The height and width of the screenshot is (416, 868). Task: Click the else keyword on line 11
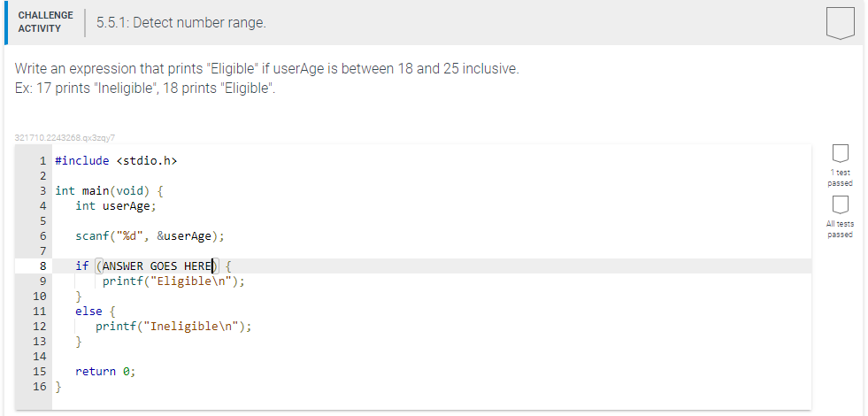(88, 312)
